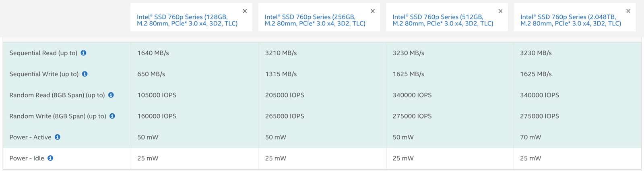
Task: Remove the 128GB SSD from comparison
Action: coord(245,11)
